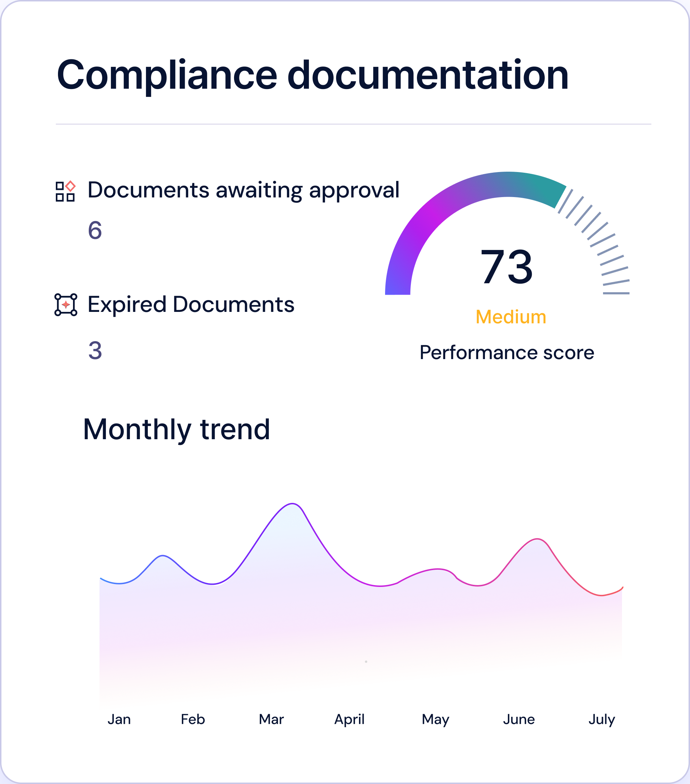Click the Expired Documents frame icon

(65, 304)
